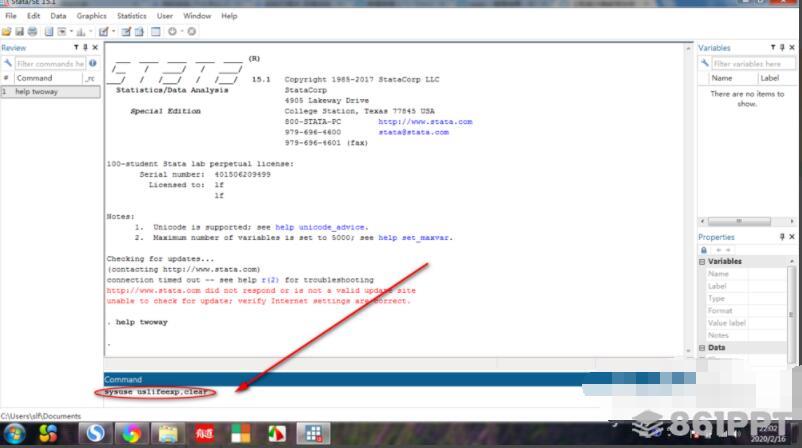
Task: Open the Graphics menu
Action: pos(91,16)
